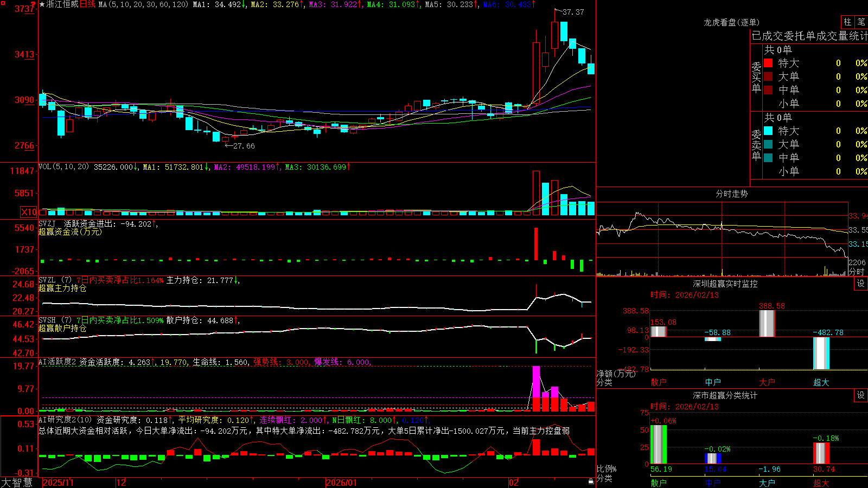
Task: Click the cyan 特大 sell-order color swatch
Action: click(x=768, y=131)
